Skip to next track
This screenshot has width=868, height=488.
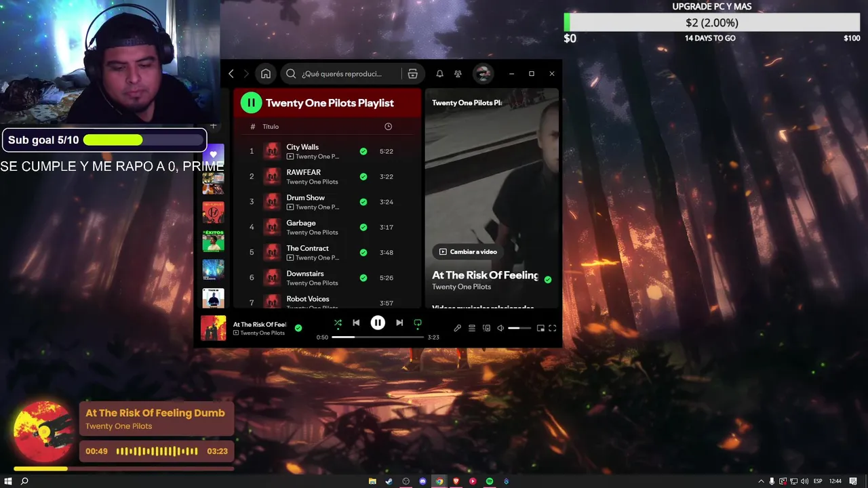coord(399,323)
